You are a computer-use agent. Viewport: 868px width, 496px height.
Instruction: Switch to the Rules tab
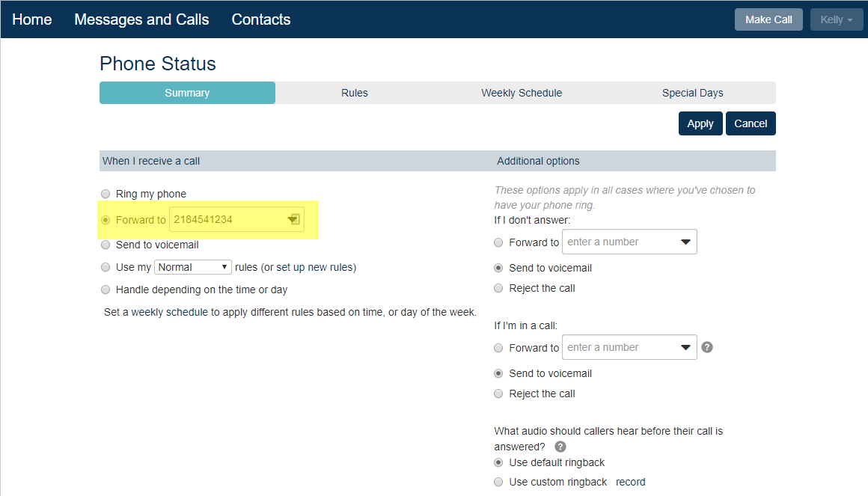click(x=354, y=93)
